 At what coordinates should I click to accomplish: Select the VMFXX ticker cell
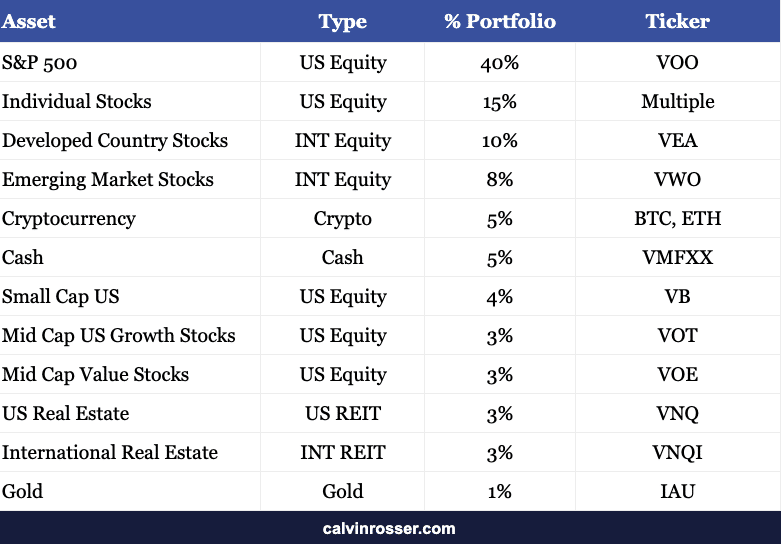pyautogui.click(x=677, y=258)
